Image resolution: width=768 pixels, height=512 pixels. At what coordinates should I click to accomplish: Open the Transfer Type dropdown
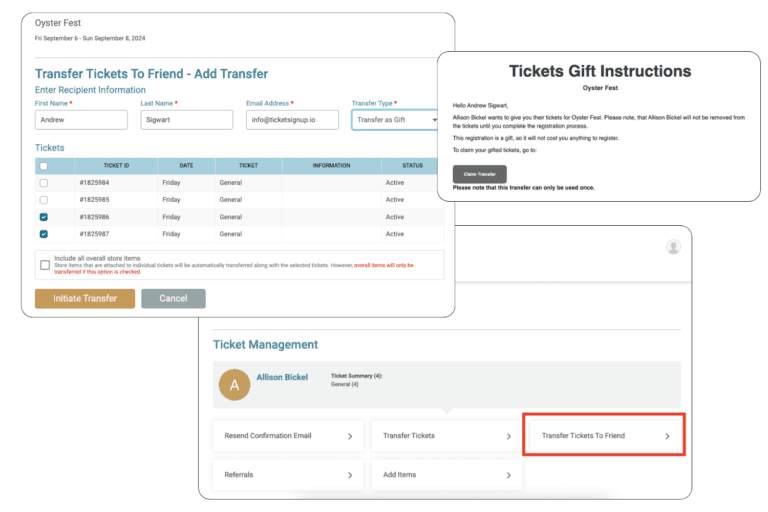click(x=395, y=120)
